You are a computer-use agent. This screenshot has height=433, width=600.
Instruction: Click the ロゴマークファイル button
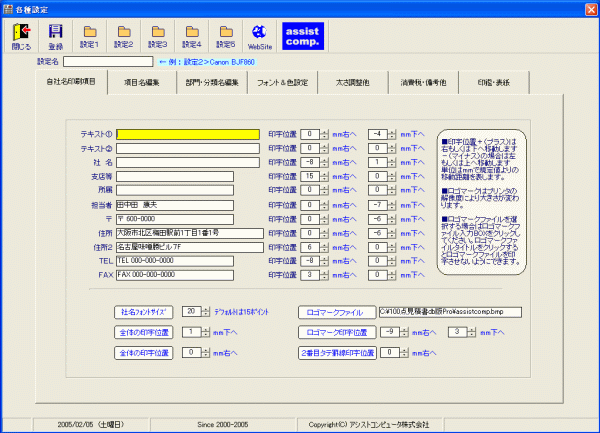click(x=337, y=313)
